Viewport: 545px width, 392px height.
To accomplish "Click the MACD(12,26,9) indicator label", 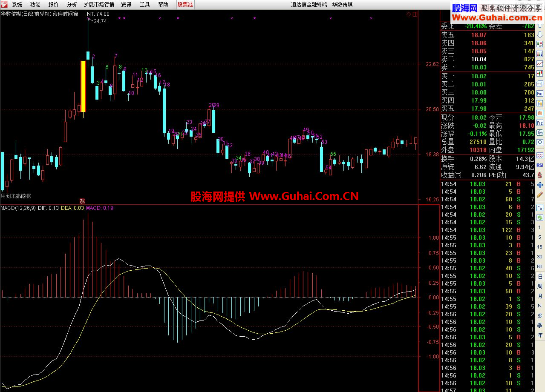I will click(18, 208).
